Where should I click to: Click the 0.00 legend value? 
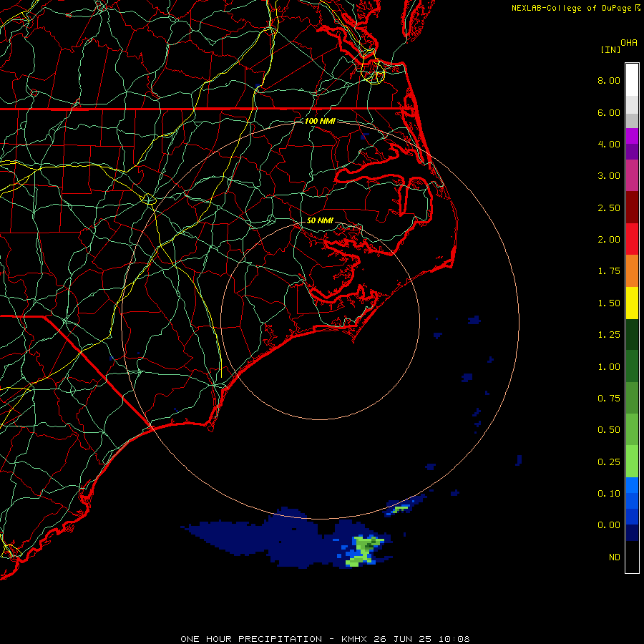click(x=609, y=525)
